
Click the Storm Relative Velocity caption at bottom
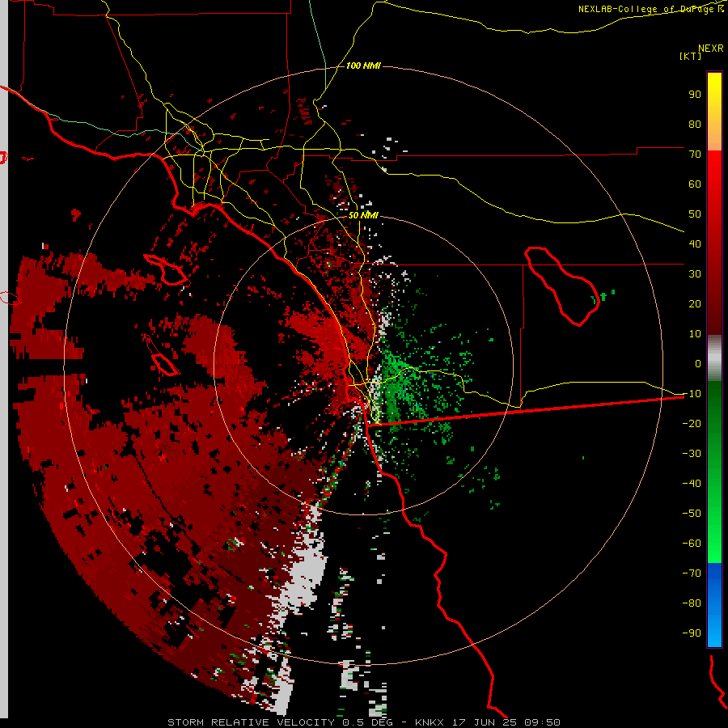pos(363,722)
